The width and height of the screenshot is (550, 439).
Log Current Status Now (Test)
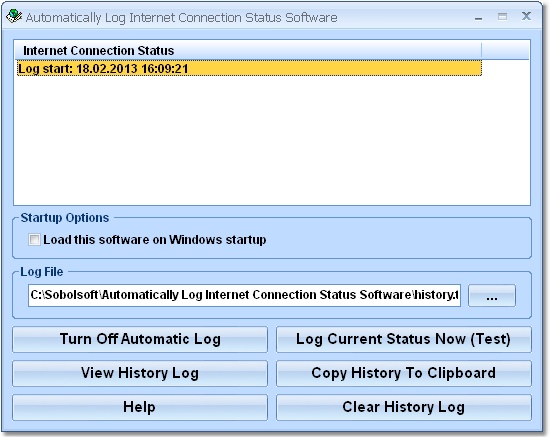(404, 339)
